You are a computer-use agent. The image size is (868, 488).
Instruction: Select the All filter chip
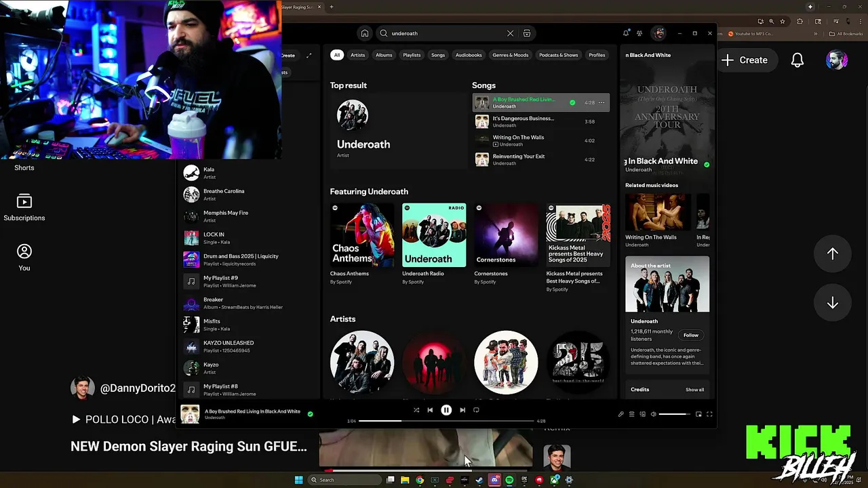(337, 55)
